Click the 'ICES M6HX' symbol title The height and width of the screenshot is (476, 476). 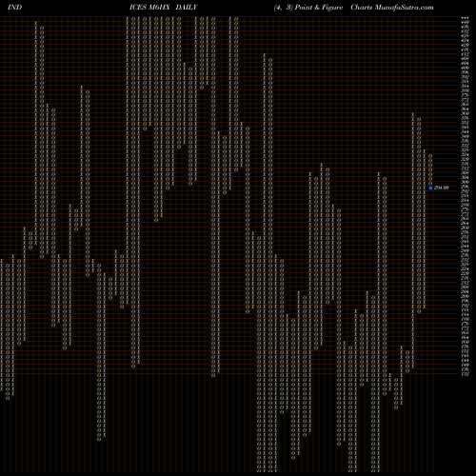[149, 8]
